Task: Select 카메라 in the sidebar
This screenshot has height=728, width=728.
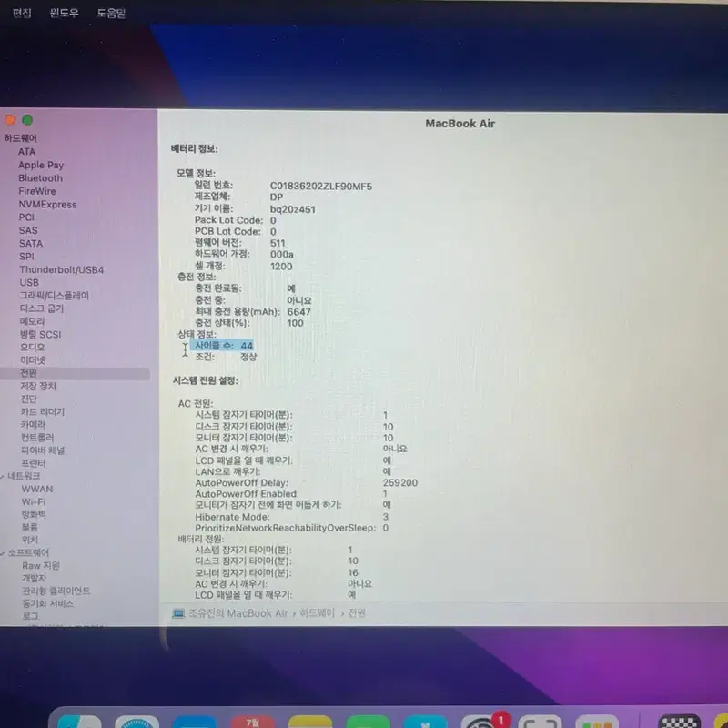Action: 33,425
